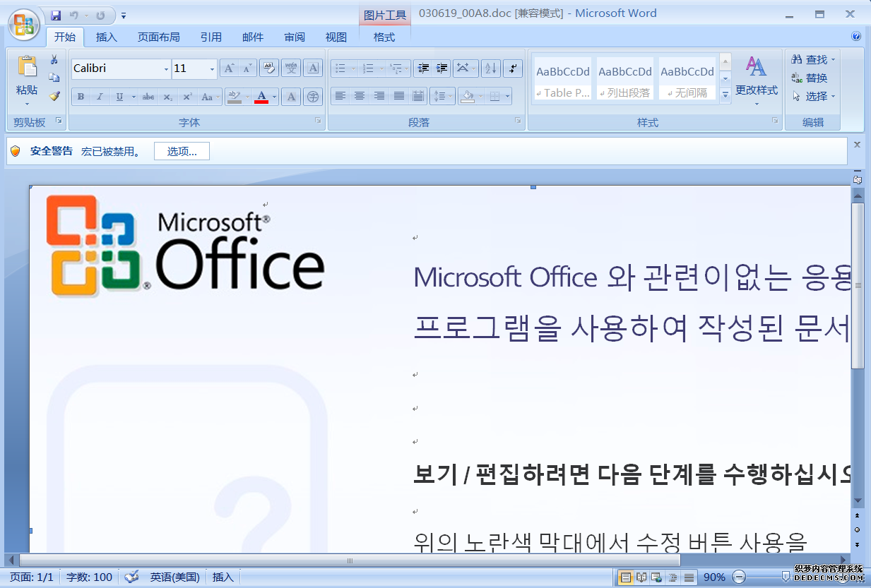Viewport: 871px width, 588px height.
Task: Activate the Format Painter brush
Action: tap(54, 96)
